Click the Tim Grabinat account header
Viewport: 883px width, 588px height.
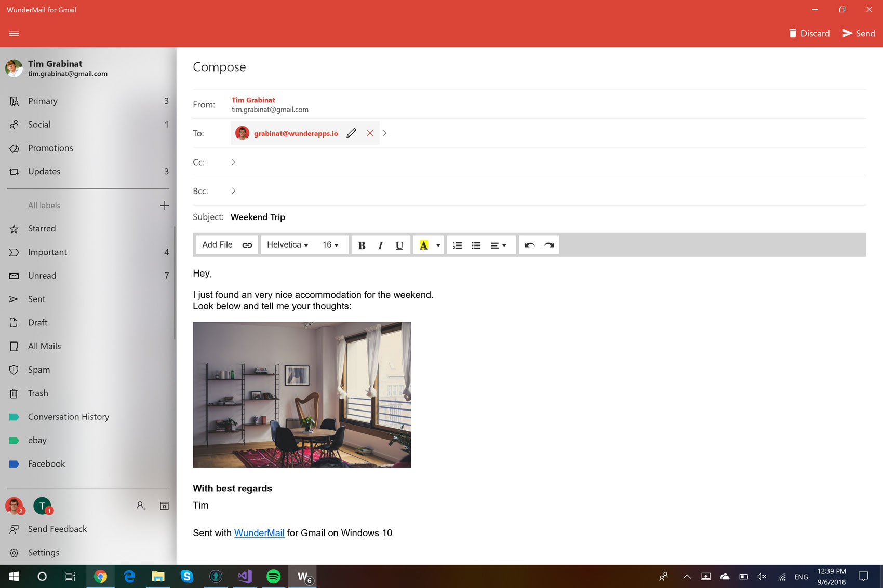[x=56, y=68]
